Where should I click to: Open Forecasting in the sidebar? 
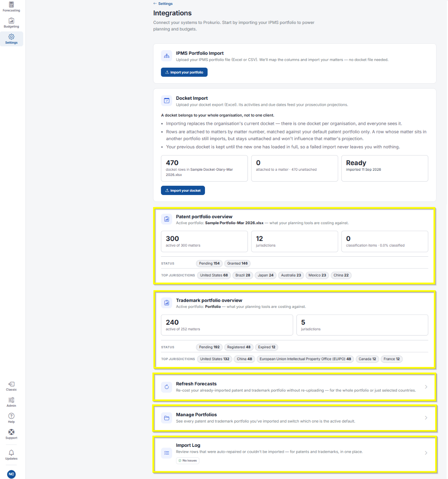click(x=11, y=7)
